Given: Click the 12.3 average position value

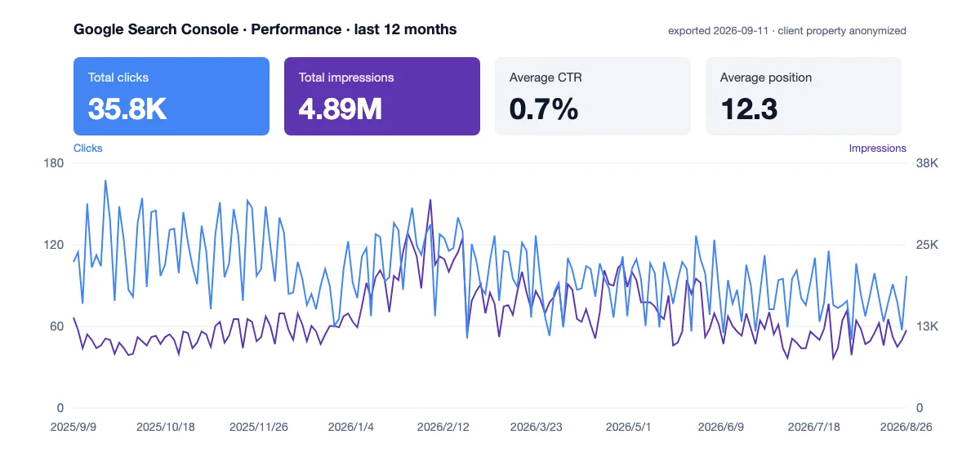Looking at the screenshot, I should (x=749, y=109).
